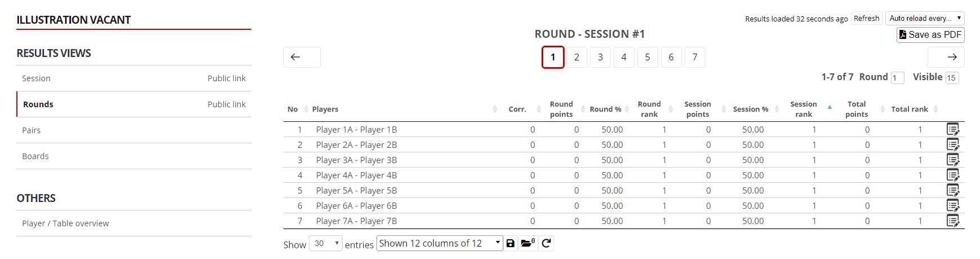Click the Refresh button
980x259 pixels.
pyautogui.click(x=866, y=19)
